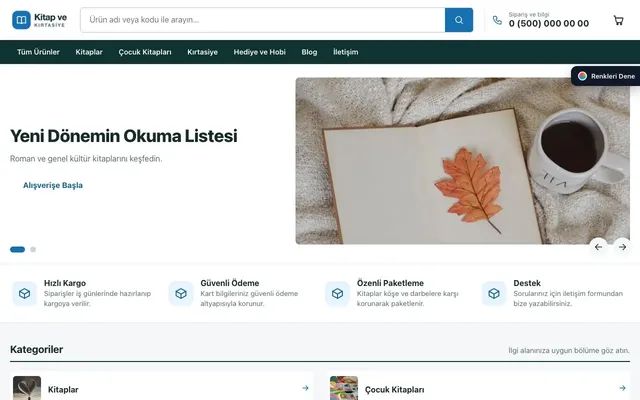Click the 'Sipariş ve bilgi' label
This screenshot has width=640, height=400.
[x=529, y=14]
